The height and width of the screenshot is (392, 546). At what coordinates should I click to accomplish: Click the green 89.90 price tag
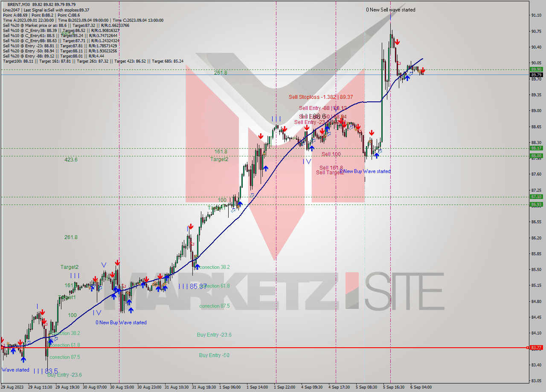click(536, 69)
